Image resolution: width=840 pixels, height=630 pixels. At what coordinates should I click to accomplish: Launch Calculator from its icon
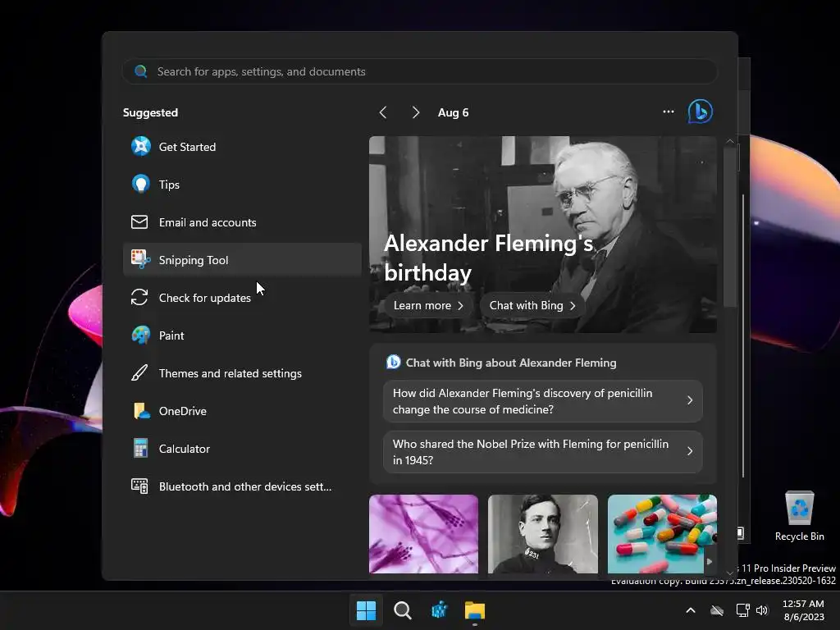coord(140,449)
